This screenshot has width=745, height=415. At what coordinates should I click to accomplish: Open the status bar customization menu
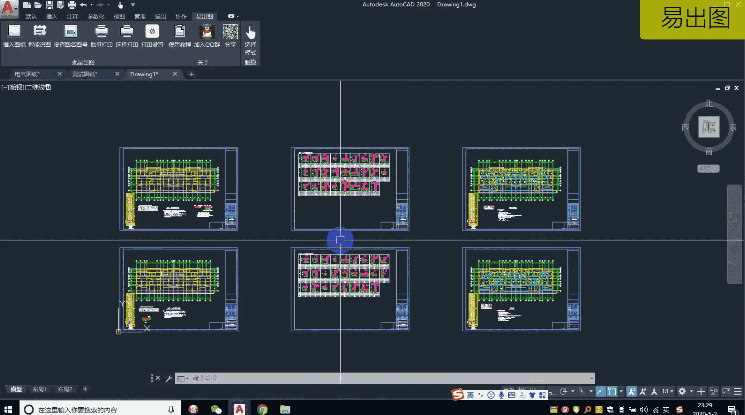[x=739, y=390]
